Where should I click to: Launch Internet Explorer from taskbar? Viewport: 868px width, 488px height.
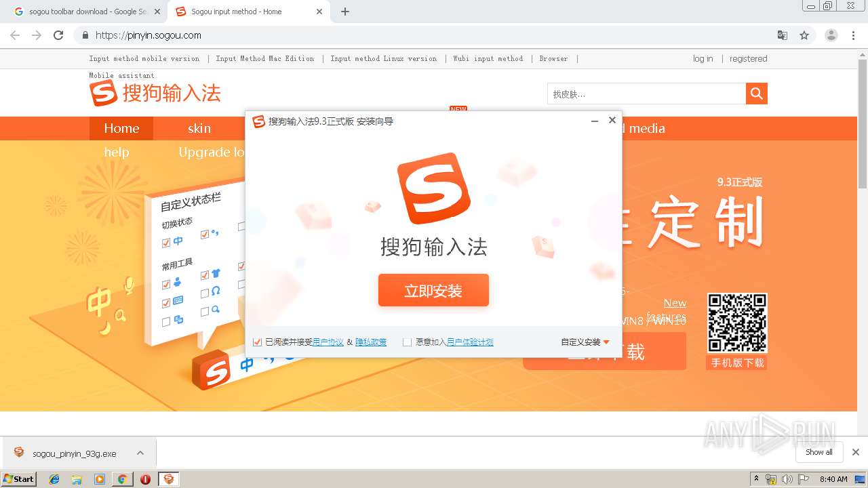point(54,479)
